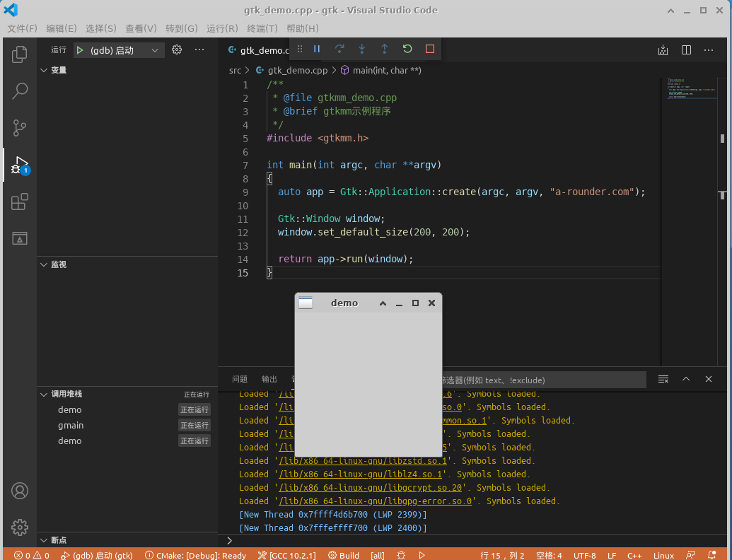Viewport: 732px width, 560px height.
Task: Pause the debug session
Action: point(317,49)
